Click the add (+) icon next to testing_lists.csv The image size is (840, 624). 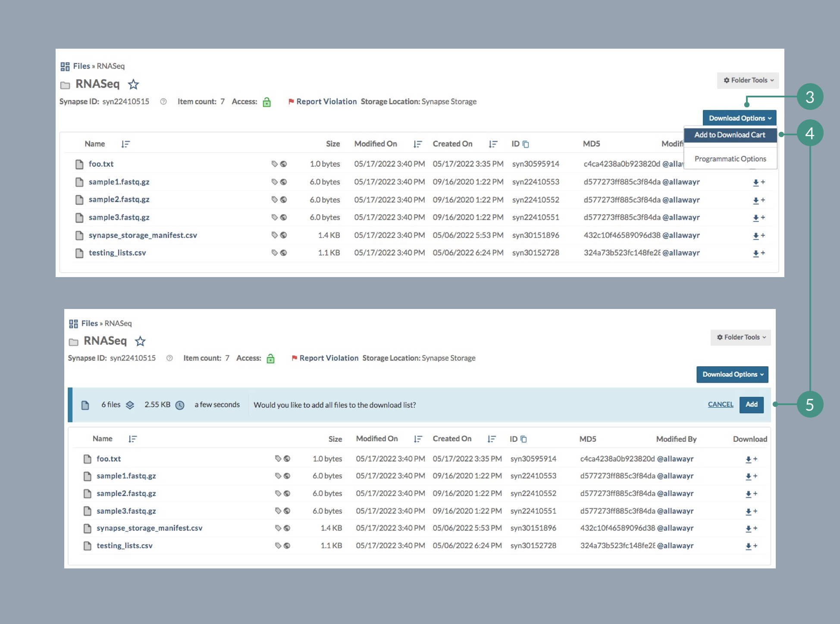coord(763,253)
